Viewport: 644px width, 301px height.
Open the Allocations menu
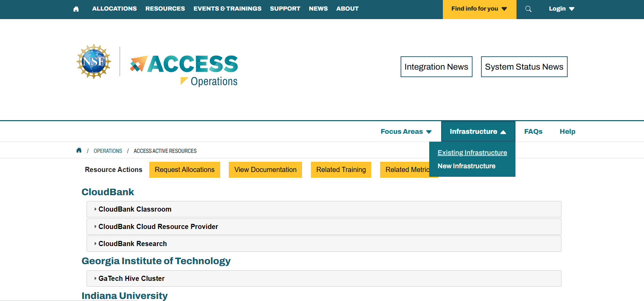click(115, 9)
